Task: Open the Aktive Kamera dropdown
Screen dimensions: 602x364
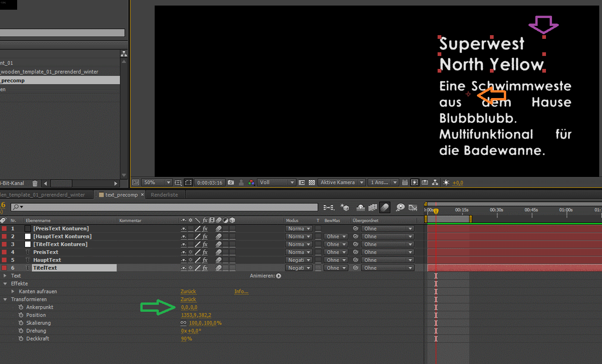Action: pyautogui.click(x=342, y=183)
